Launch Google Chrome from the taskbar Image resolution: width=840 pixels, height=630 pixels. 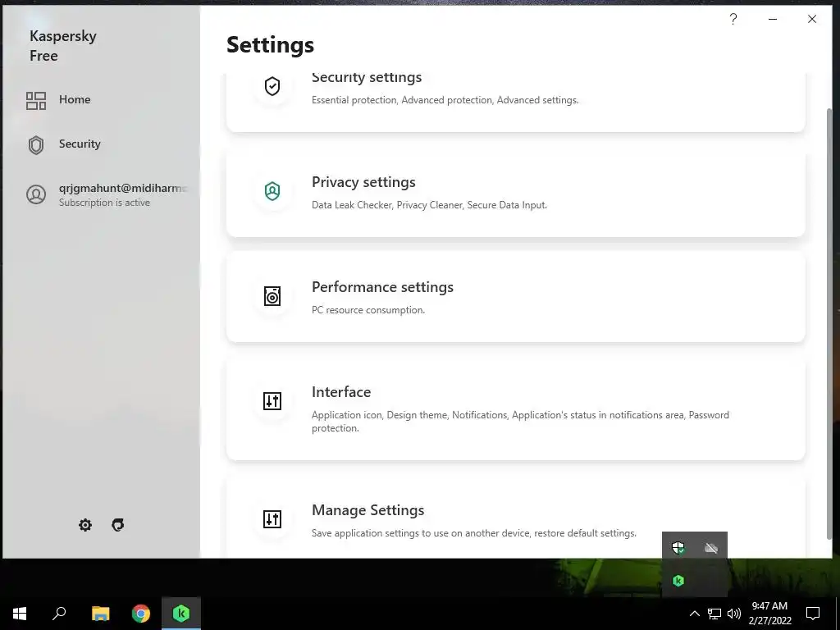point(141,614)
